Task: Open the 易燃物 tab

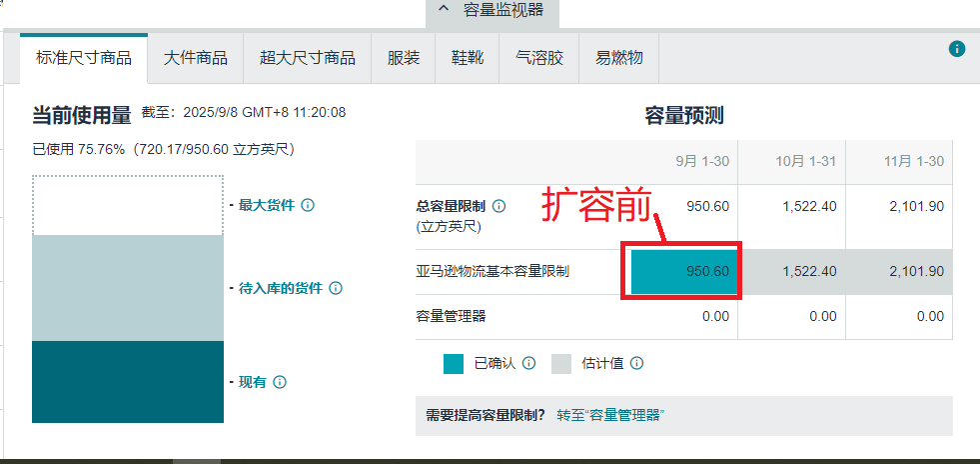Action: pos(619,58)
